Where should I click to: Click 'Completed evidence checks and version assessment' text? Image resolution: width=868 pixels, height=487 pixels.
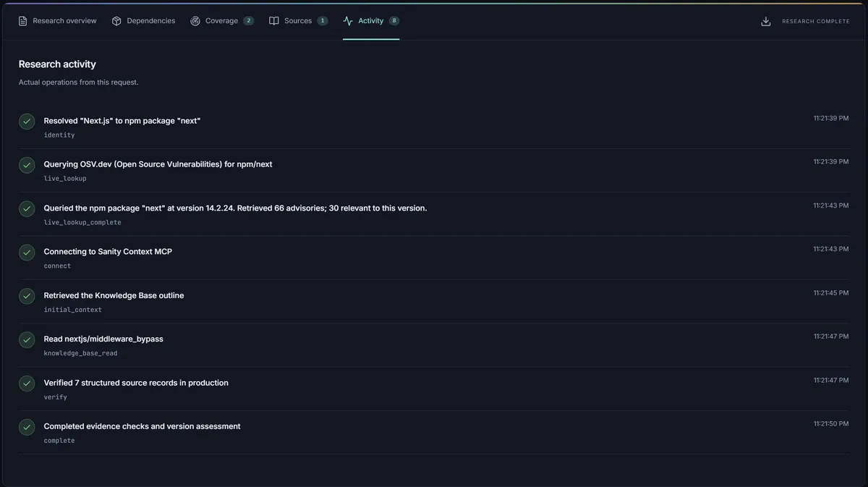[142, 426]
